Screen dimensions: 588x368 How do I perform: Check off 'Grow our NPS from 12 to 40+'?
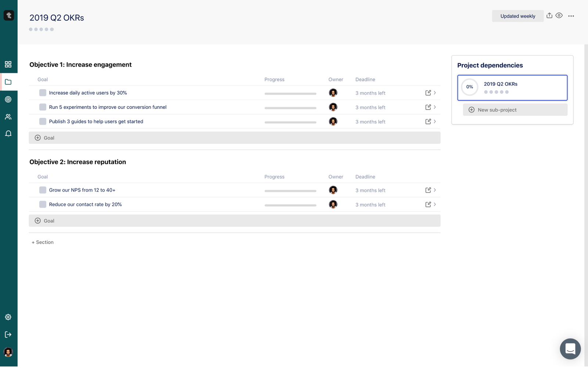point(43,190)
